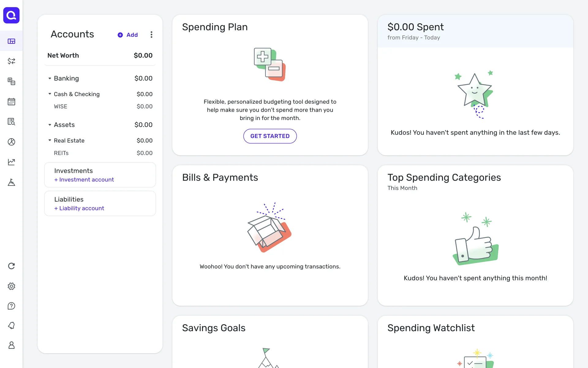The height and width of the screenshot is (368, 588).
Task: Open the Investments chart sidebar icon
Action: coord(11,162)
